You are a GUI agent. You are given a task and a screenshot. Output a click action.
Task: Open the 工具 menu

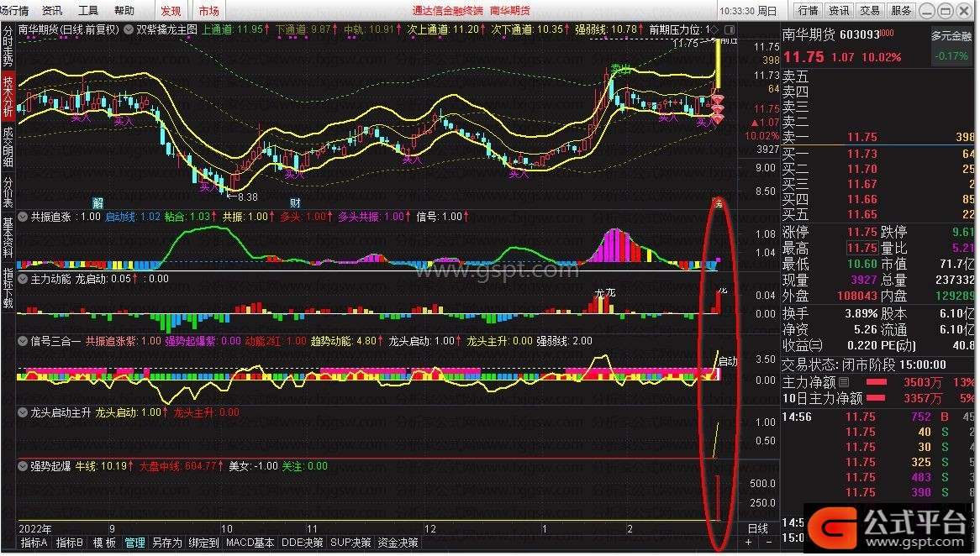(x=88, y=11)
